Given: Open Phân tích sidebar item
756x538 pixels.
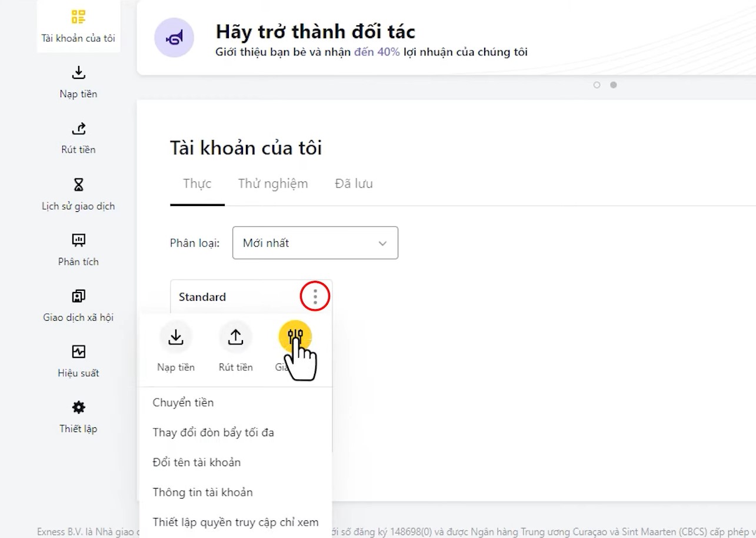Looking at the screenshot, I should pos(78,250).
